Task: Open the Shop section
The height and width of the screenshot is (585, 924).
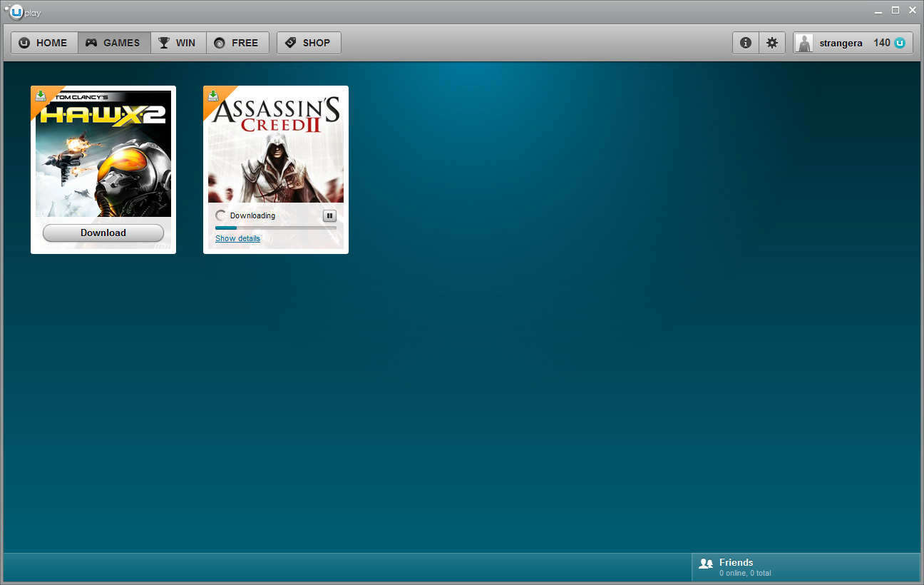Action: click(309, 43)
